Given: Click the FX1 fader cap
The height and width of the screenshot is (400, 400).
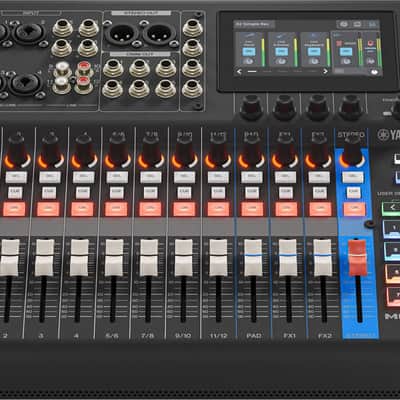Looking at the screenshot, I should [288, 257].
